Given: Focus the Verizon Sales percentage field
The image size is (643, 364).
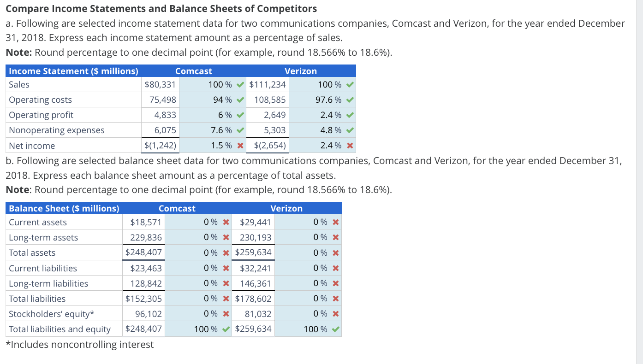Looking at the screenshot, I should [x=322, y=85].
